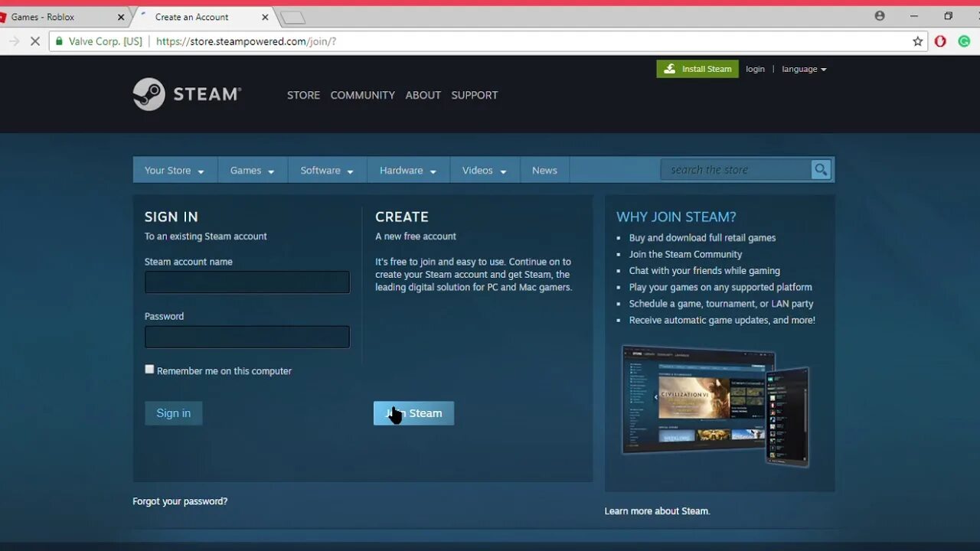
Task: Click the Install Steam button
Action: click(697, 69)
